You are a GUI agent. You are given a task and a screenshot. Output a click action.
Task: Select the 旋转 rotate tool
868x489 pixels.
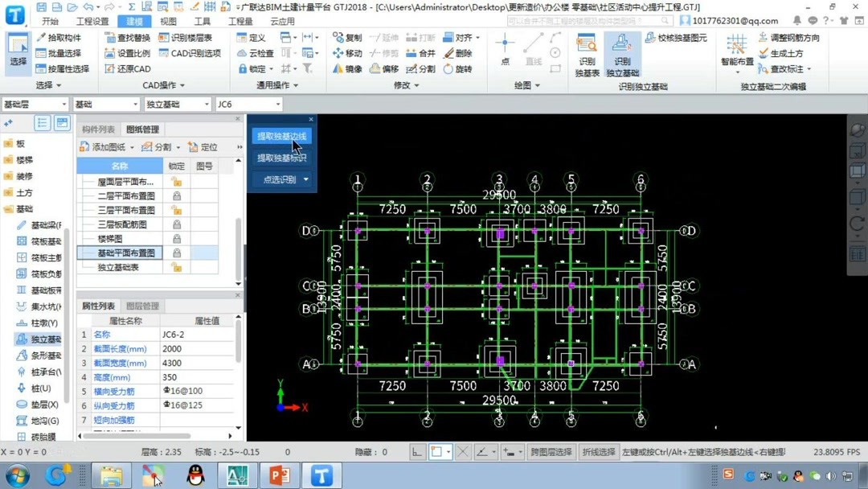(x=464, y=68)
